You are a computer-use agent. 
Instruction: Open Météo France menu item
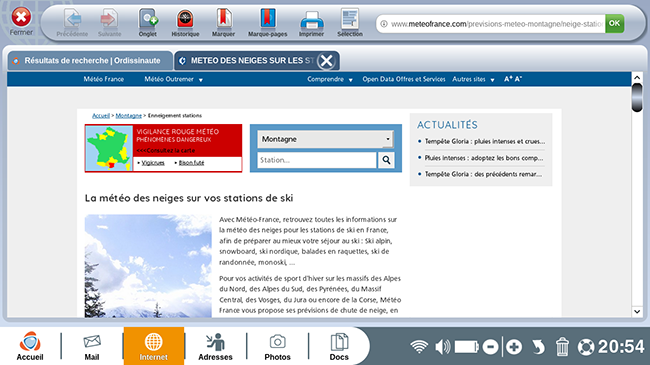104,79
